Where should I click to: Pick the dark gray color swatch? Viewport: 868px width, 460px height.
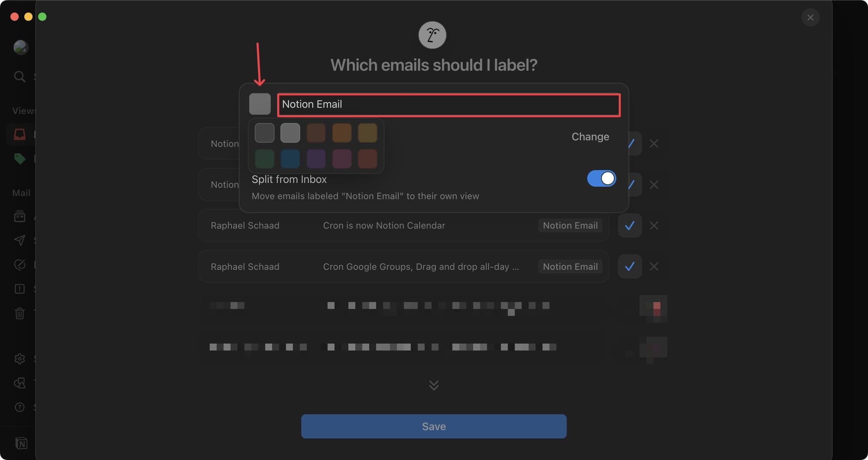click(x=264, y=133)
